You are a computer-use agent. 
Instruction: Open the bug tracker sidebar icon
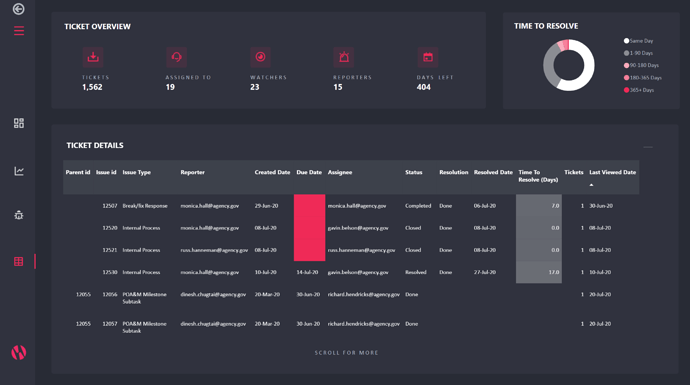coord(18,215)
